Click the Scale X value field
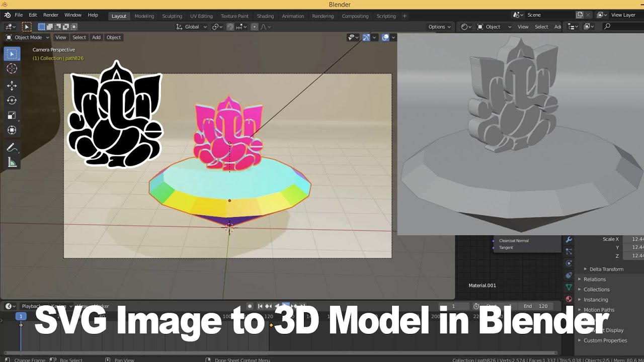This screenshot has width=644, height=362. [x=633, y=239]
